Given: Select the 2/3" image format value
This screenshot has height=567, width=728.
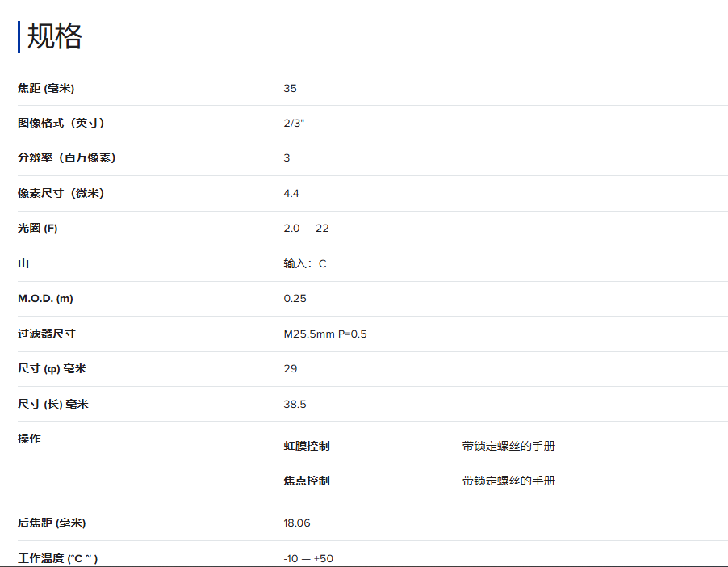Looking at the screenshot, I should [294, 123].
